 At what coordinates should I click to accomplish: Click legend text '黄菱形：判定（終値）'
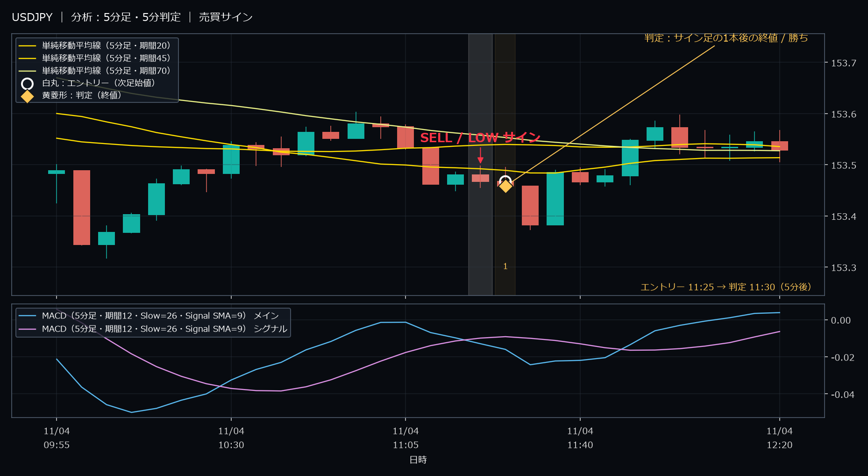pyautogui.click(x=83, y=95)
